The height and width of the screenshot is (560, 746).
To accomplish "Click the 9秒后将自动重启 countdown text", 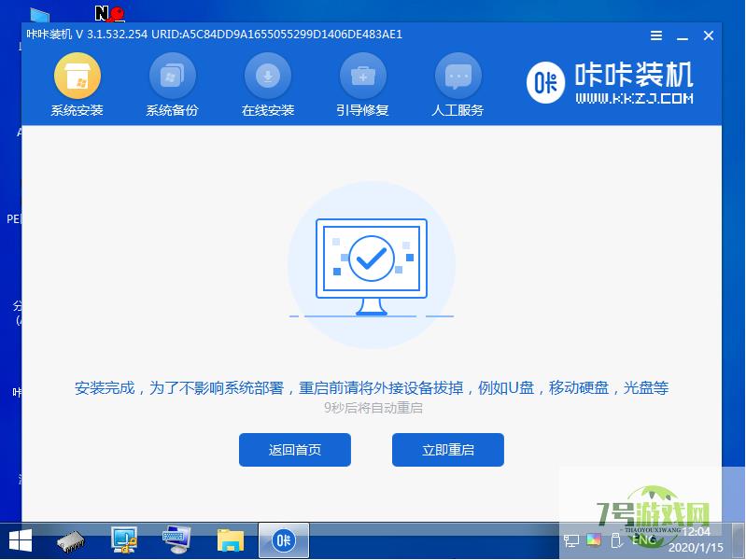I will 373,408.
